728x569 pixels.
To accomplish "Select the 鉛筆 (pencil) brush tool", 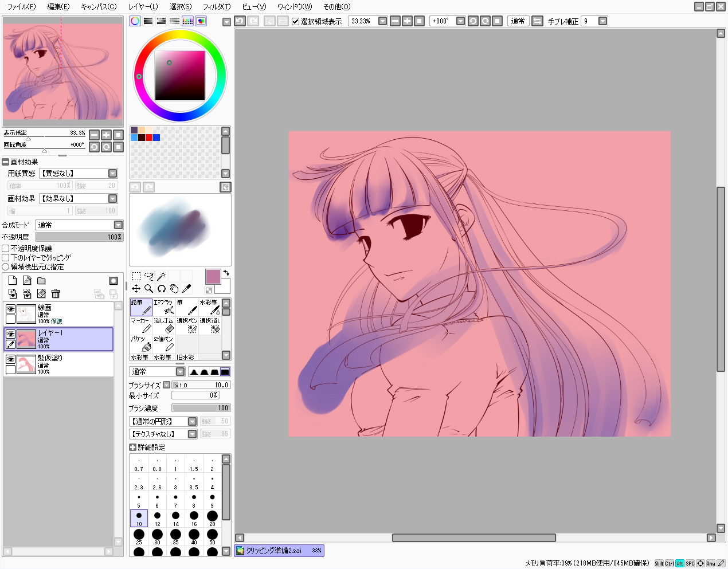I will pos(141,307).
